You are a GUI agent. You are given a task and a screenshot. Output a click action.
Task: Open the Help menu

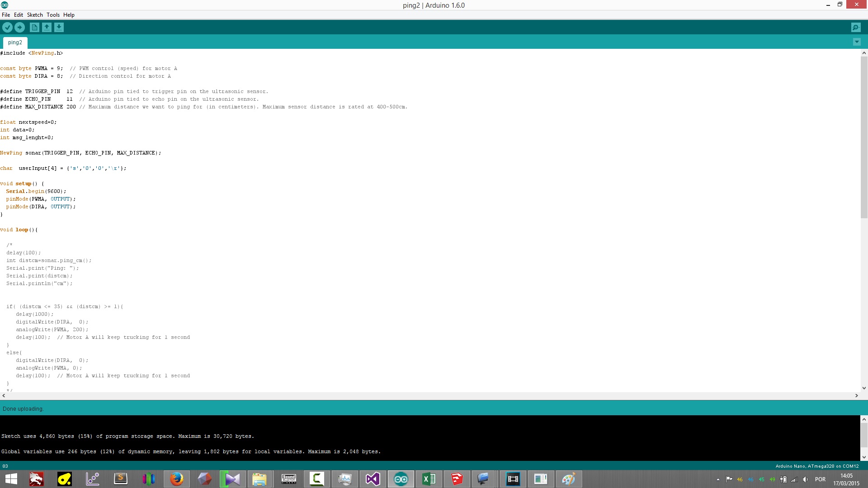pyautogui.click(x=69, y=15)
